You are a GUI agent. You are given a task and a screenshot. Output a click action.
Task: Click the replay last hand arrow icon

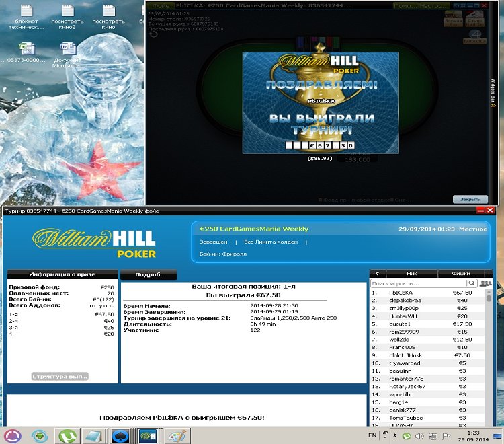(x=153, y=34)
